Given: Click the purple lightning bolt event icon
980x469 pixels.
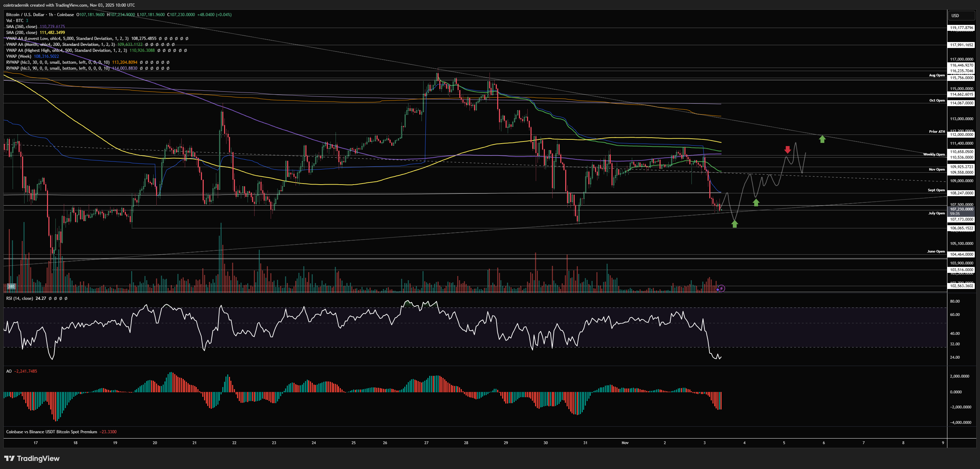Looking at the screenshot, I should (x=721, y=289).
